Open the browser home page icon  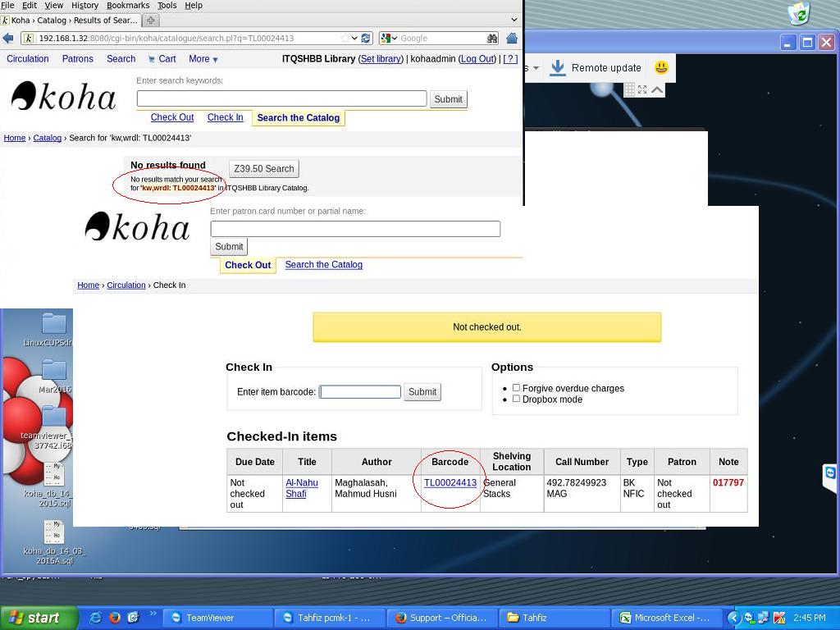click(x=512, y=38)
